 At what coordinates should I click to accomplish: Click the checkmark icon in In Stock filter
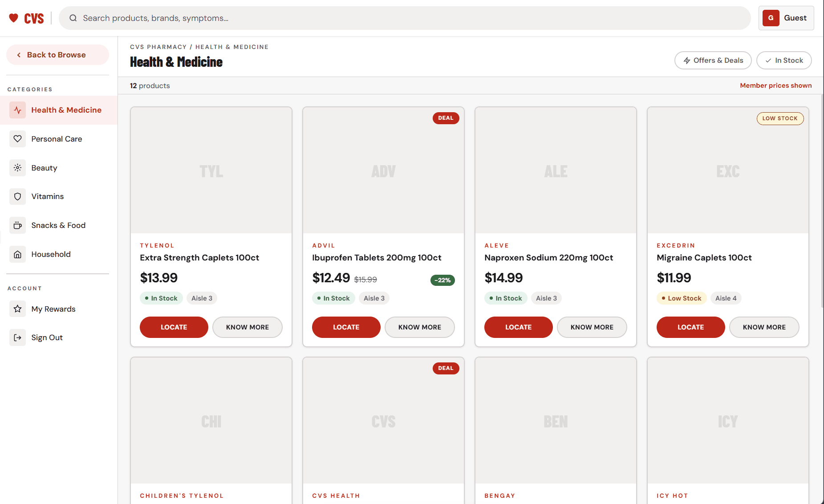pyautogui.click(x=768, y=61)
